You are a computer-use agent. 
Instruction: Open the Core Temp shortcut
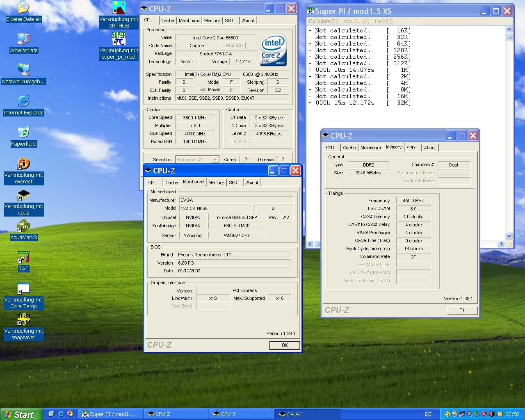24,289
